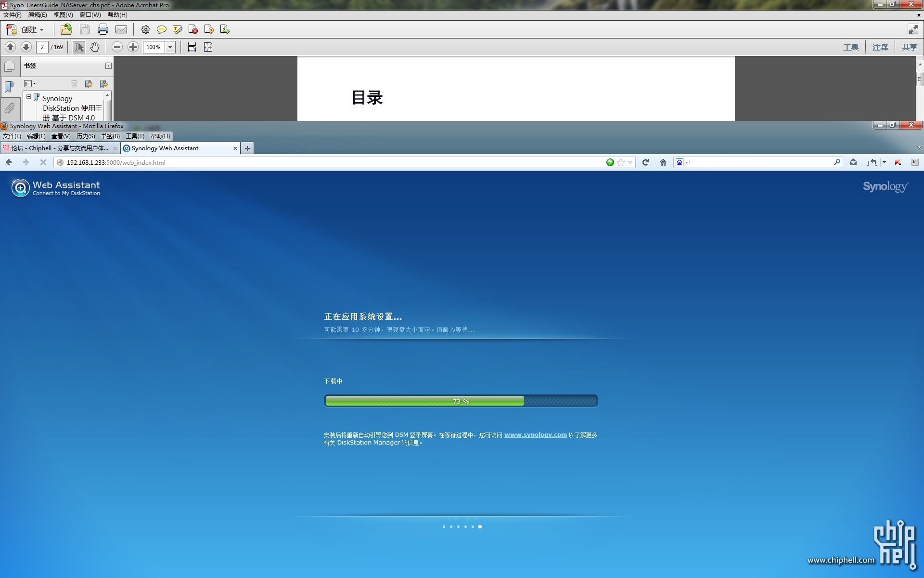Open the attachments paperclip panel

click(x=10, y=108)
